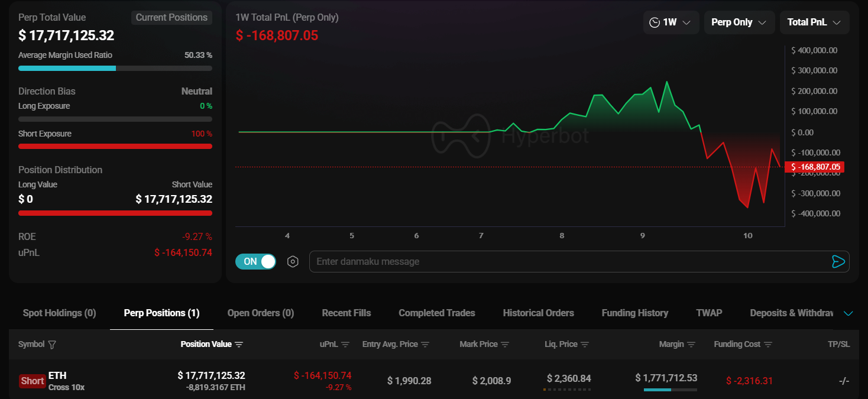868x399 pixels.
Task: Open the Total PnL dropdown
Action: [x=814, y=22]
